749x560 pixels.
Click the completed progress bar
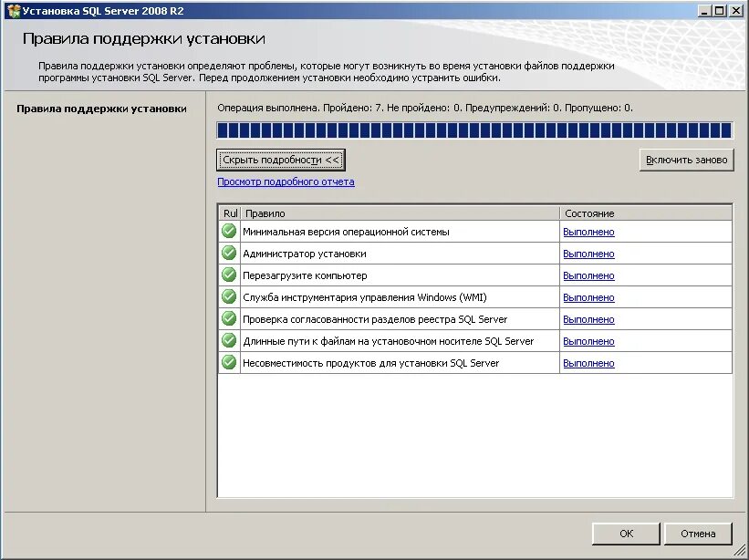[x=474, y=130]
